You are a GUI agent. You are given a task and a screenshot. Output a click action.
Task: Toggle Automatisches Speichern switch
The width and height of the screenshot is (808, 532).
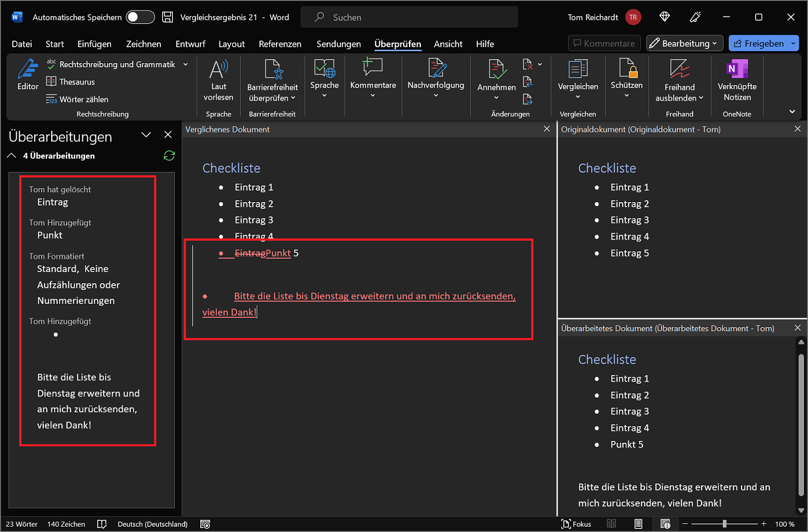tap(140, 17)
